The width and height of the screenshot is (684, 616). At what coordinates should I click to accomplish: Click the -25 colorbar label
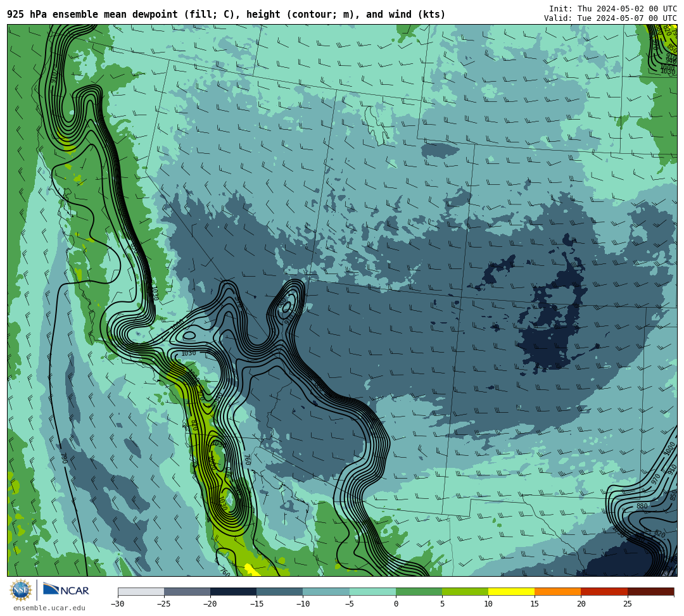(x=164, y=604)
